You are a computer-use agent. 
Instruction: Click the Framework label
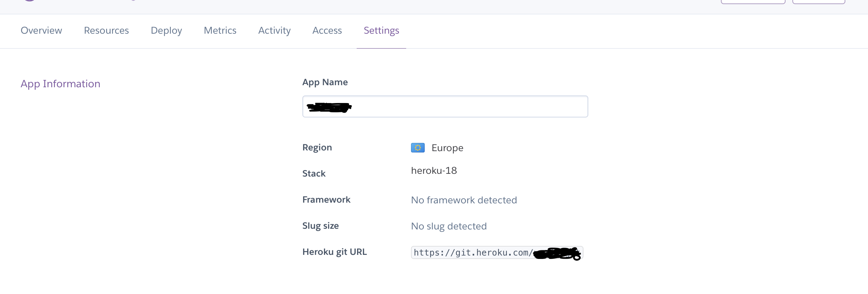(326, 200)
